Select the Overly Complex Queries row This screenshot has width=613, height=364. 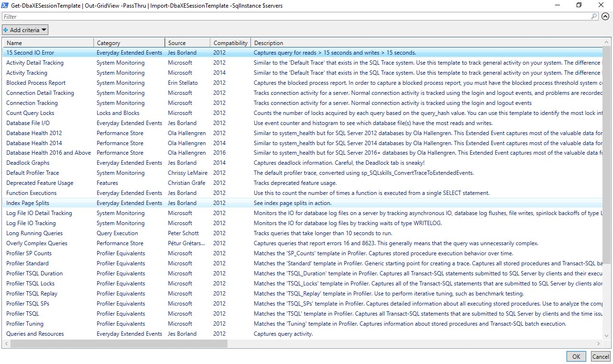click(x=302, y=243)
